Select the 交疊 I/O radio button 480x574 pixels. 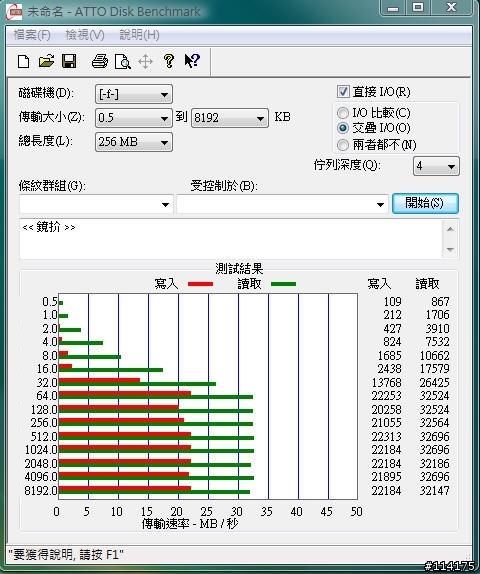coord(343,128)
